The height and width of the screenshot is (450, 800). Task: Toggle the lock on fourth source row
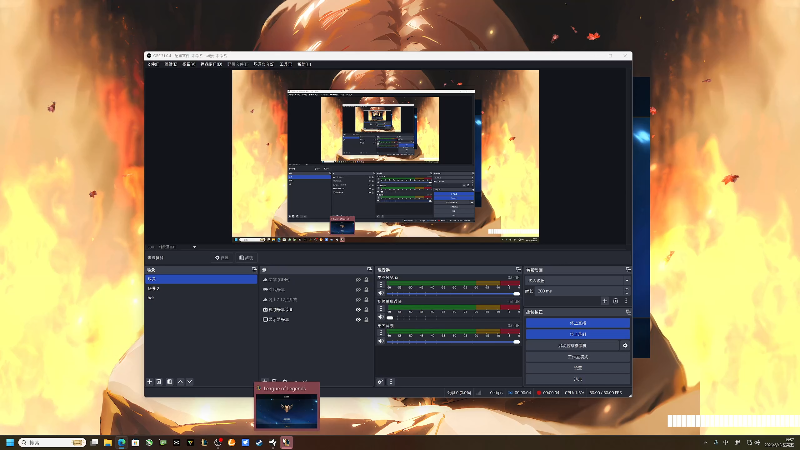[x=366, y=310]
